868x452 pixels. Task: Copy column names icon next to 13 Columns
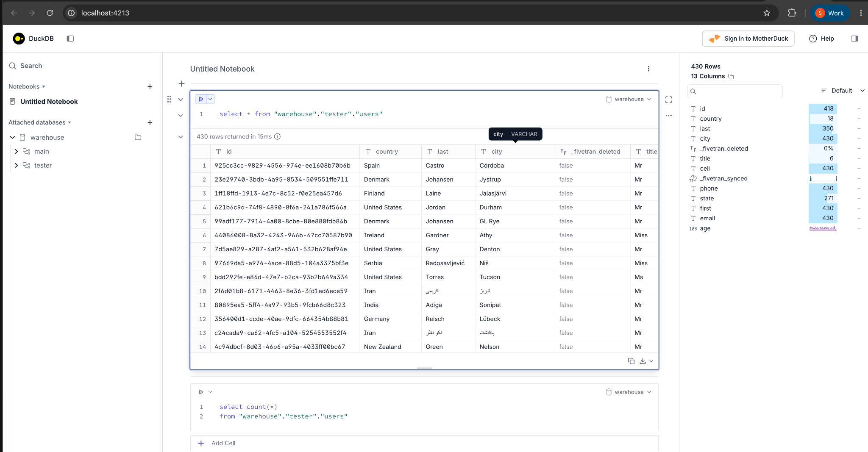coord(731,76)
